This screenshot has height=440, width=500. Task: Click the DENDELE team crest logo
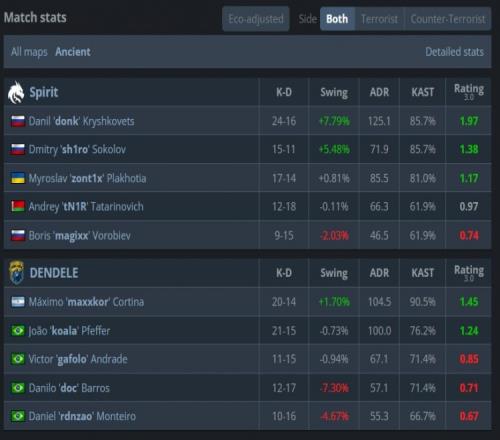[17, 273]
